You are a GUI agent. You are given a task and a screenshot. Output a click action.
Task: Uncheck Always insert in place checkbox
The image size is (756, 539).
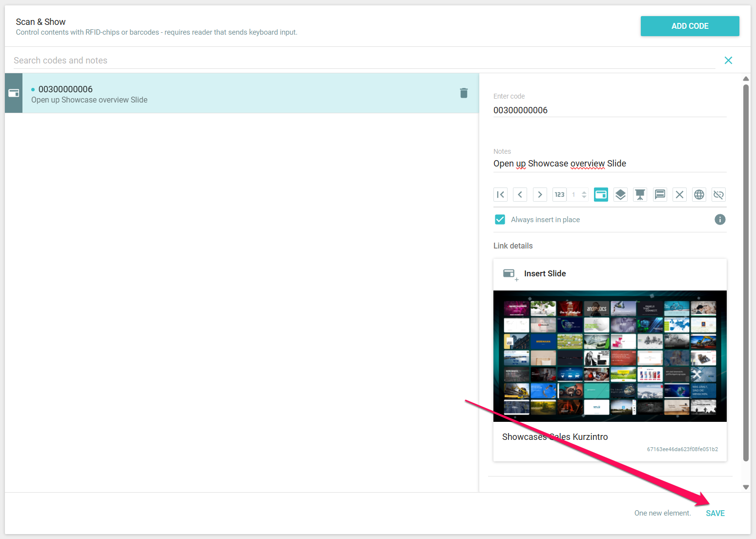(500, 220)
